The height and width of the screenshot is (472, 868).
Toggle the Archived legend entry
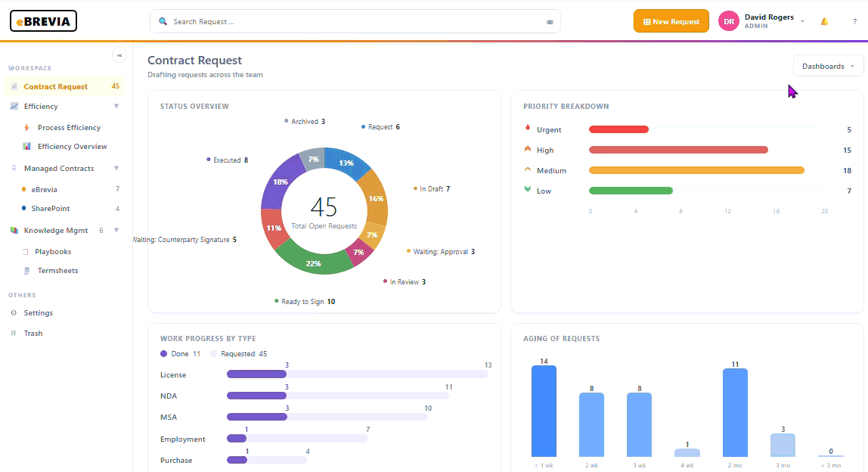(x=305, y=121)
